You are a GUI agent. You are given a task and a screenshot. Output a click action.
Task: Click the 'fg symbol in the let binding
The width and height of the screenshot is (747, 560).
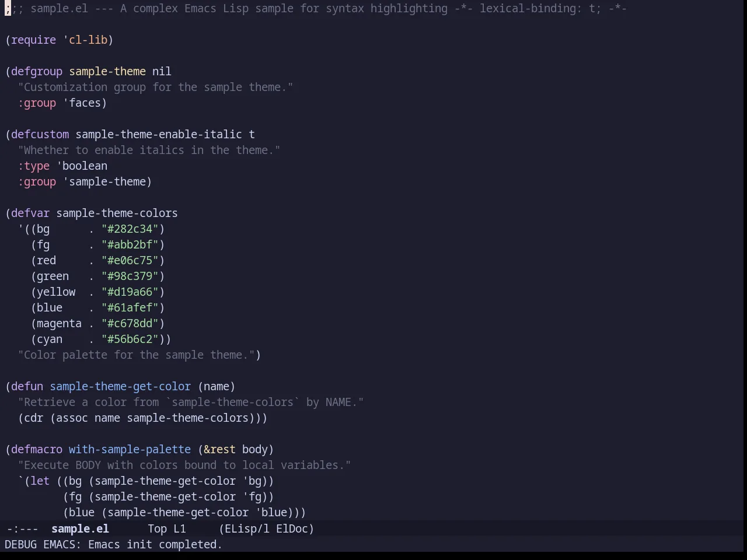[x=252, y=496]
